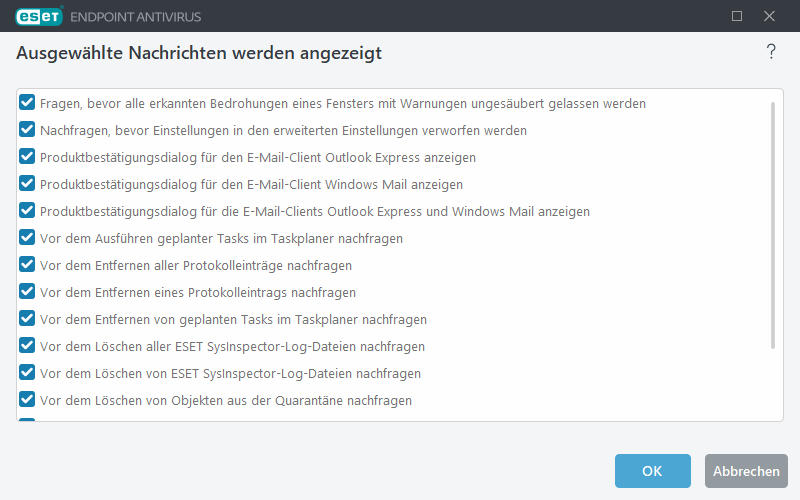Uncheck Outlook Express Produktbestätigungsdialog checkbox
The width and height of the screenshot is (800, 500).
28,157
